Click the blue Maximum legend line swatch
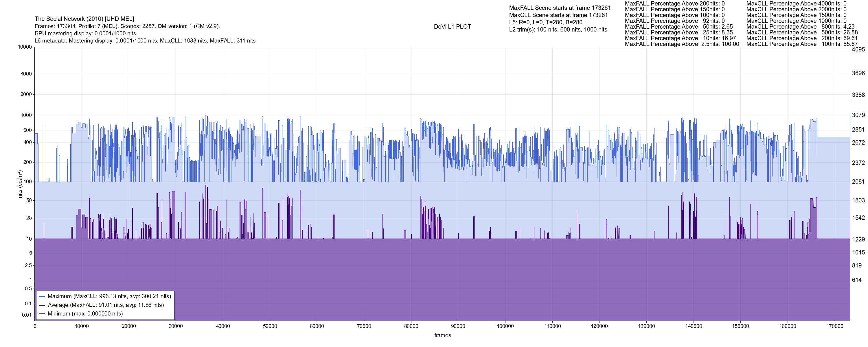The width and height of the screenshot is (868, 347). (x=42, y=297)
